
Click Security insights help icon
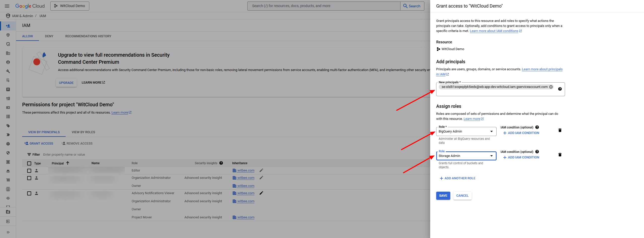point(221,163)
